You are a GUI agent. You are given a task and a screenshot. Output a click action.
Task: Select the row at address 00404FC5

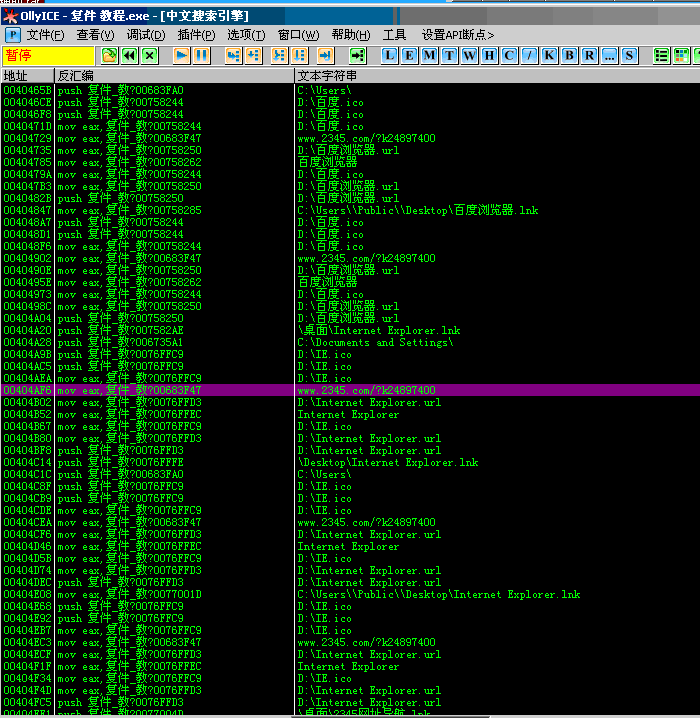(x=350, y=702)
